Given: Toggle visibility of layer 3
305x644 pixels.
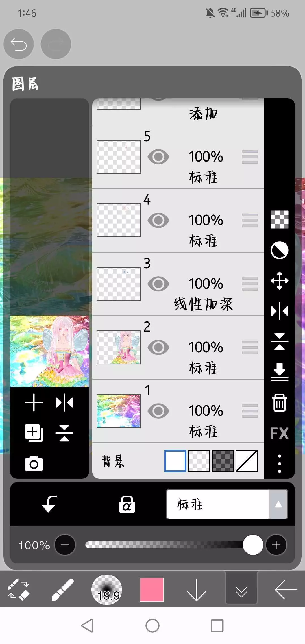Looking at the screenshot, I should click(x=158, y=284).
